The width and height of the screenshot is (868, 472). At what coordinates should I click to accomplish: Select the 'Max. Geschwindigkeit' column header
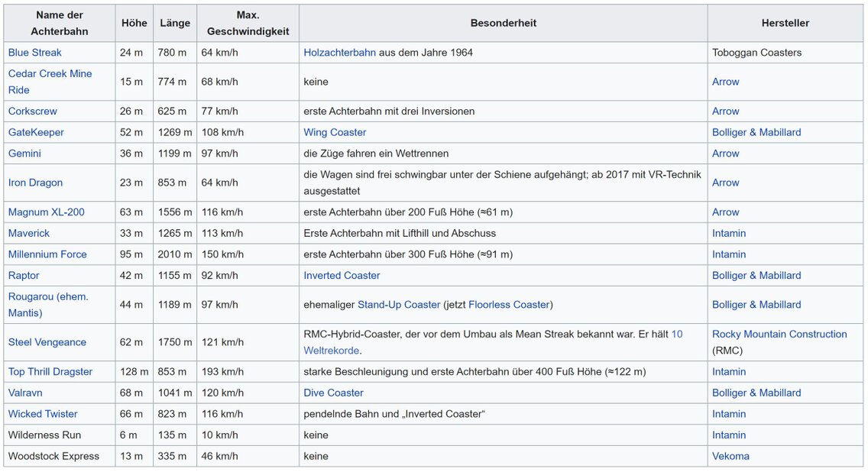coord(248,23)
